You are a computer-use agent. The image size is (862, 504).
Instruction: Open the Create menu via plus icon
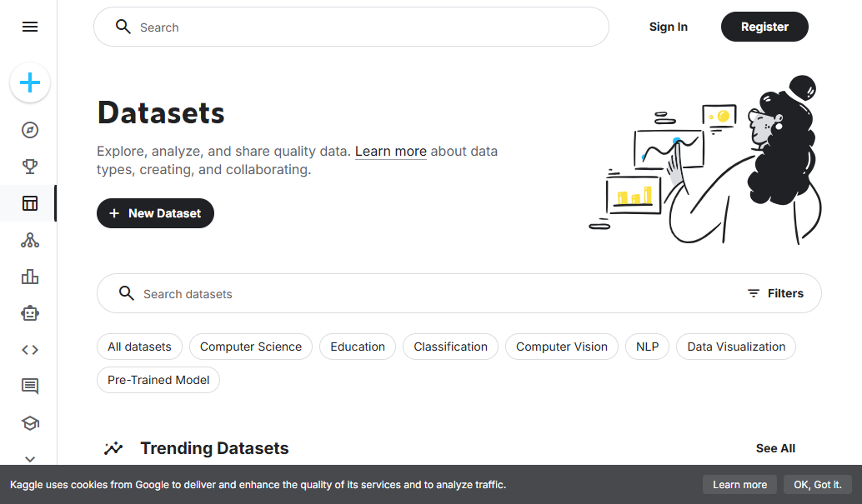point(30,83)
